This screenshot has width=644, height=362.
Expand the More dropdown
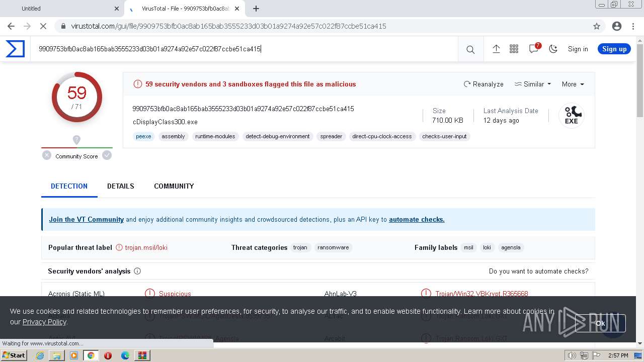pos(573,84)
